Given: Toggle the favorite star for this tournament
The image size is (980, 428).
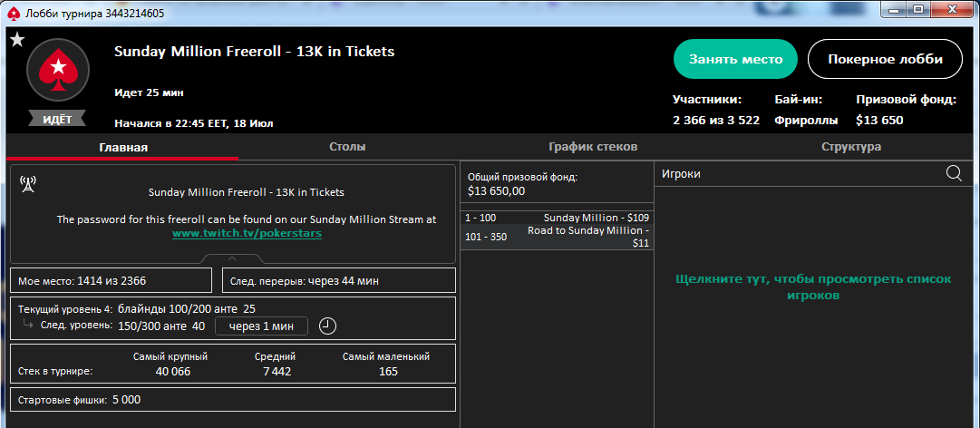Looking at the screenshot, I should click(17, 41).
